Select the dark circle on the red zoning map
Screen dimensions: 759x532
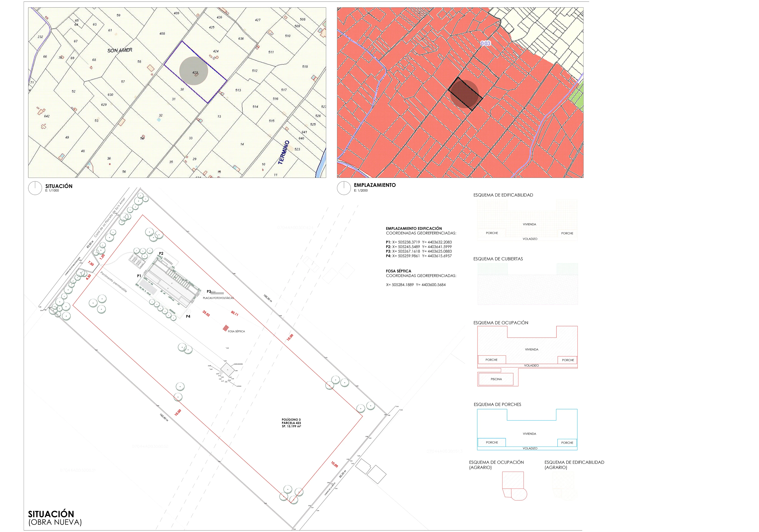pyautogui.click(x=464, y=94)
